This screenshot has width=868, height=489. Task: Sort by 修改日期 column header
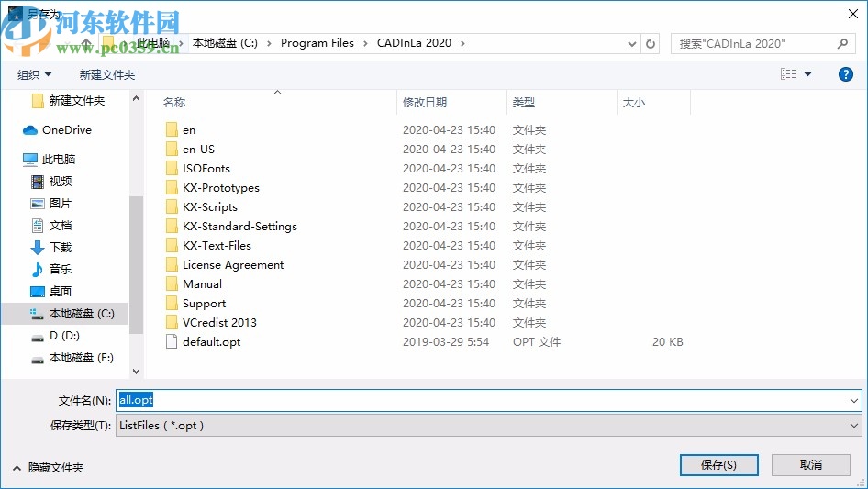coord(425,103)
